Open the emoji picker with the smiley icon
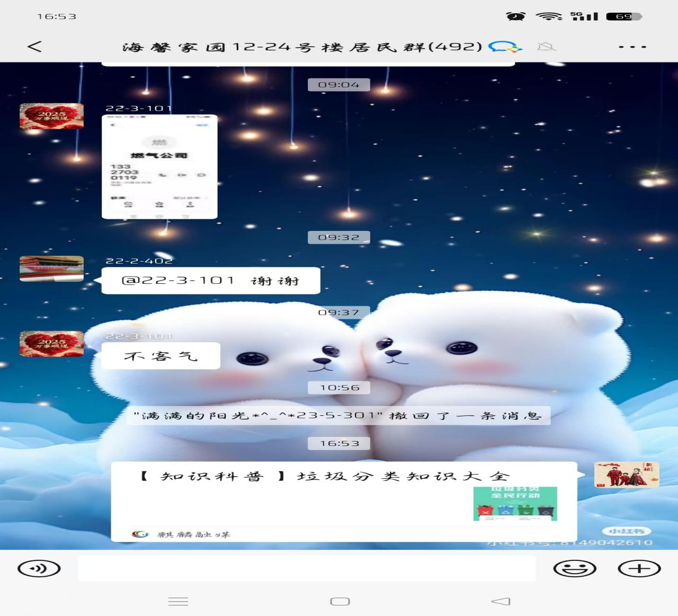The image size is (678, 616). [x=575, y=569]
